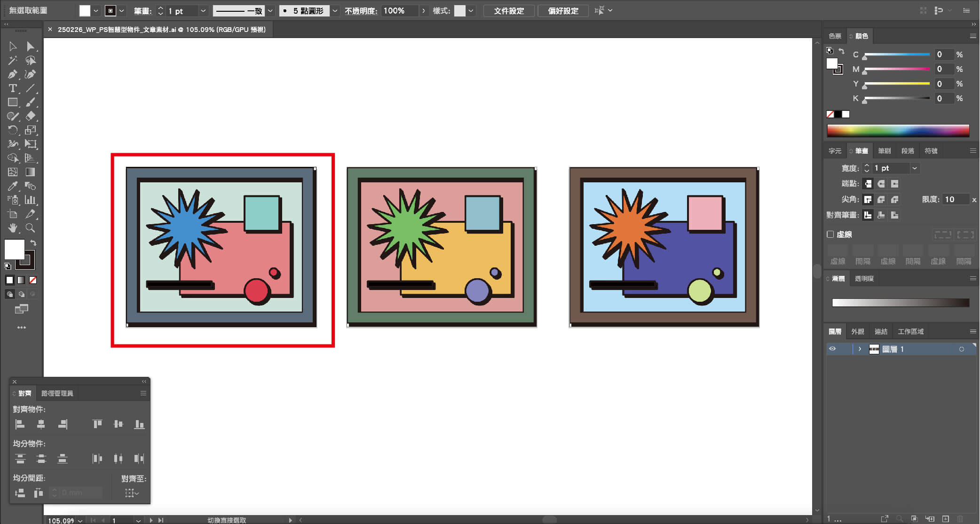The height and width of the screenshot is (524, 980).
Task: Enable the dashed line checkbox
Action: (x=830, y=234)
